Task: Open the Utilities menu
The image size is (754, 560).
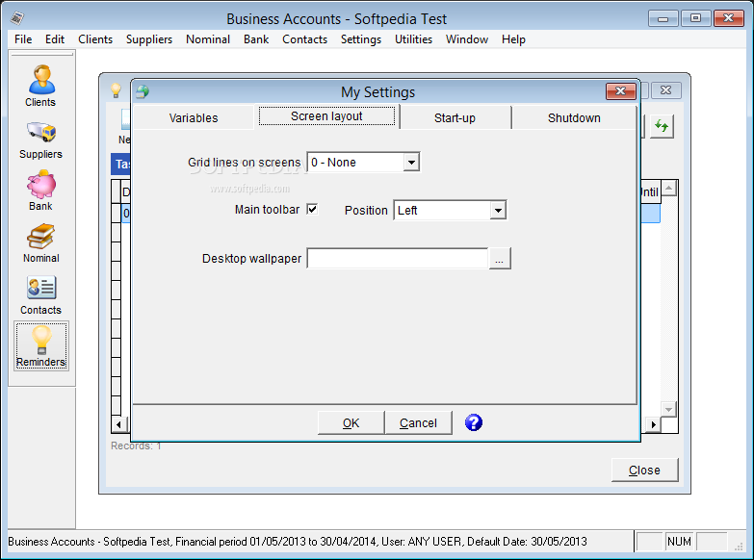Action: click(413, 39)
